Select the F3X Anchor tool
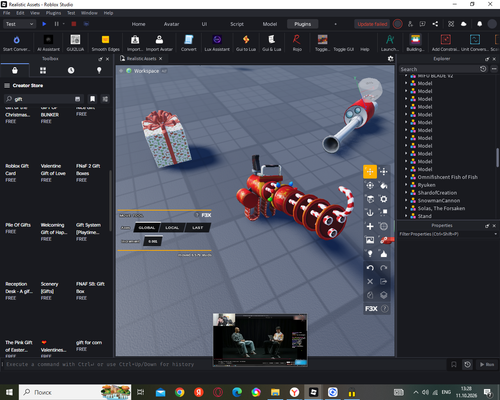This screenshot has width=500, height=400. (370, 213)
